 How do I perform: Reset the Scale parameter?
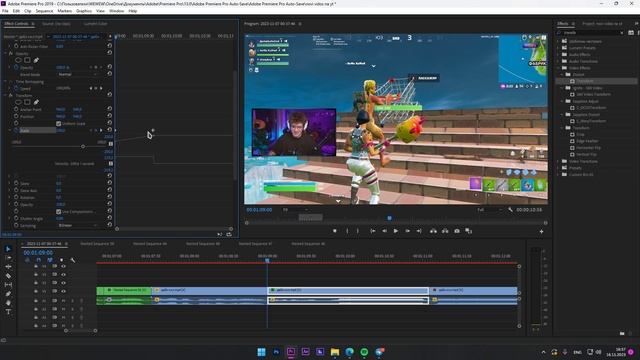[109, 130]
